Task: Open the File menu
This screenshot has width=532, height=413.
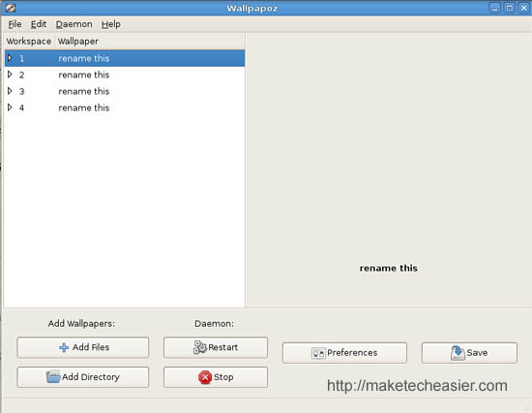Action: (15, 24)
